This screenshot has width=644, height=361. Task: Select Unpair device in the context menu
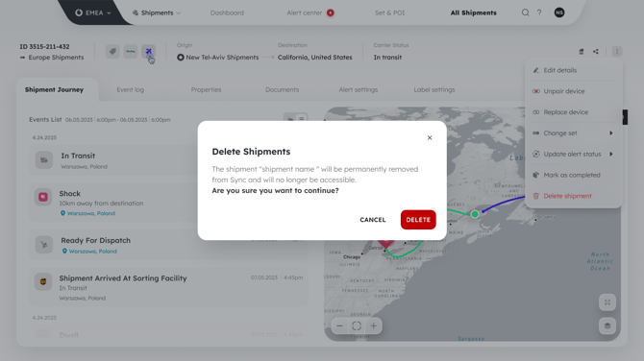(x=574, y=91)
